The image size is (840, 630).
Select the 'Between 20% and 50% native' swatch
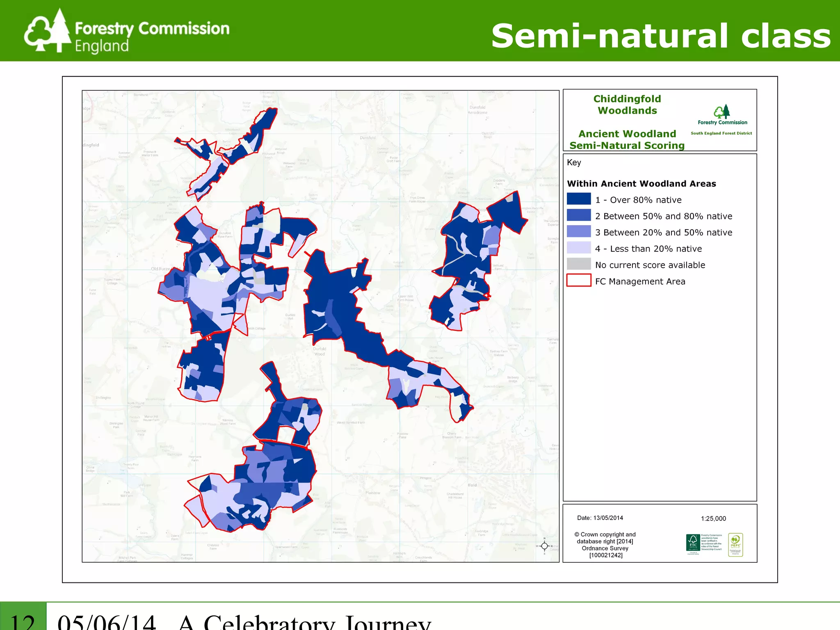click(579, 232)
